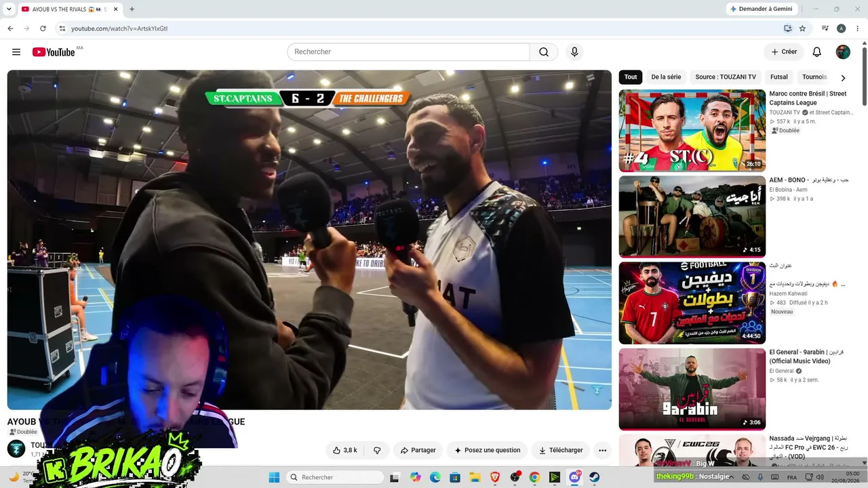Bookmark this page with the star
This screenshot has height=488, width=868.
[802, 28]
